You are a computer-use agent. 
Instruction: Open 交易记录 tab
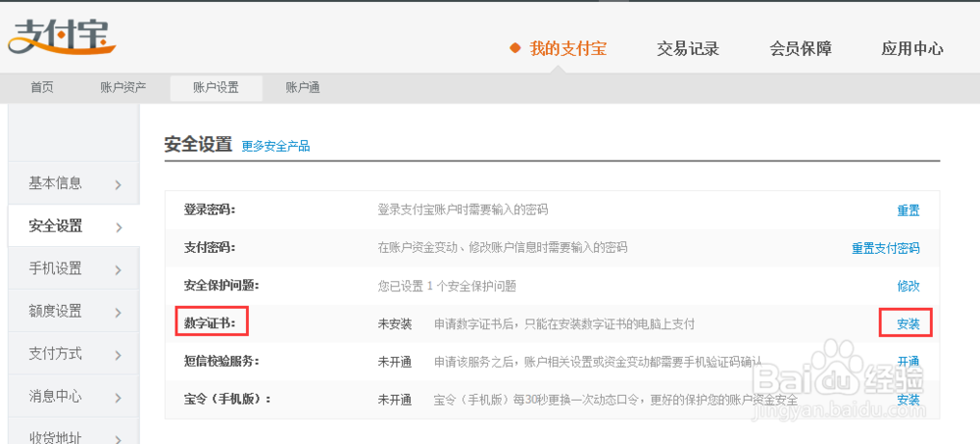click(688, 49)
